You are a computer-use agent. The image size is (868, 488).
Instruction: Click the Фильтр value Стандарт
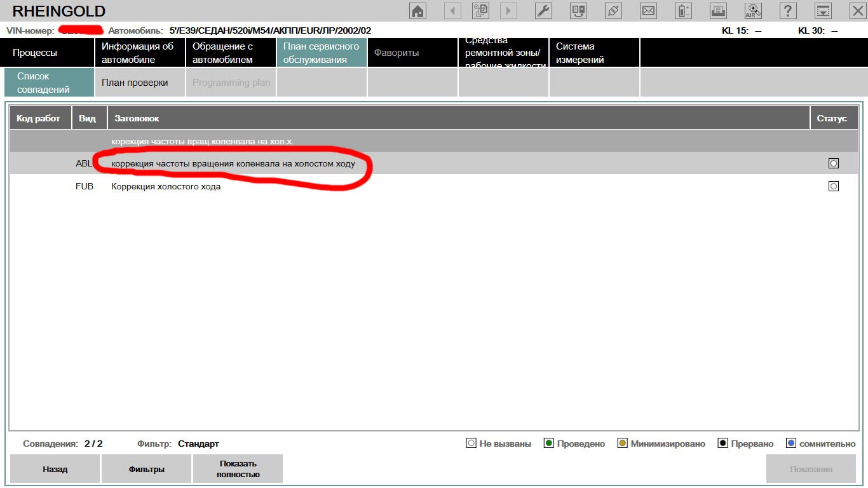pos(198,444)
